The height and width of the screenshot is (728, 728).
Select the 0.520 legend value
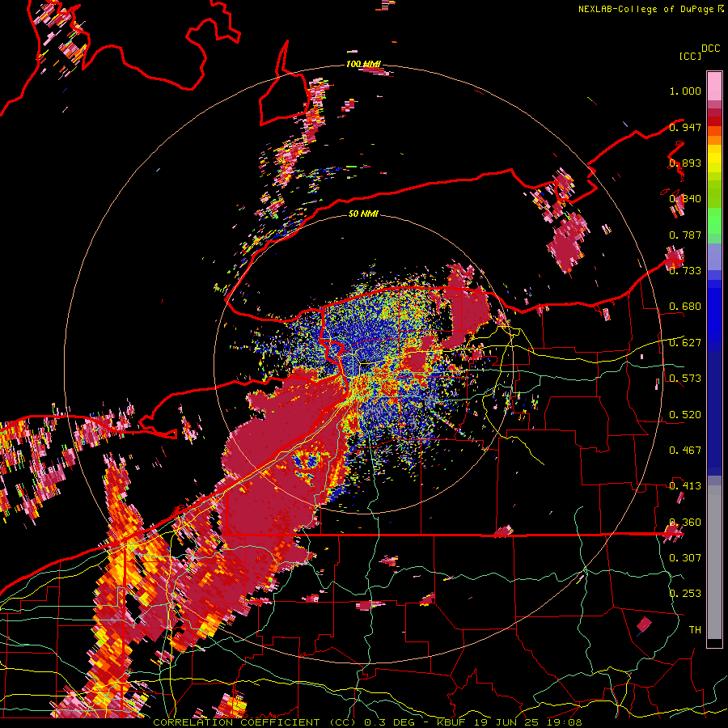(685, 415)
